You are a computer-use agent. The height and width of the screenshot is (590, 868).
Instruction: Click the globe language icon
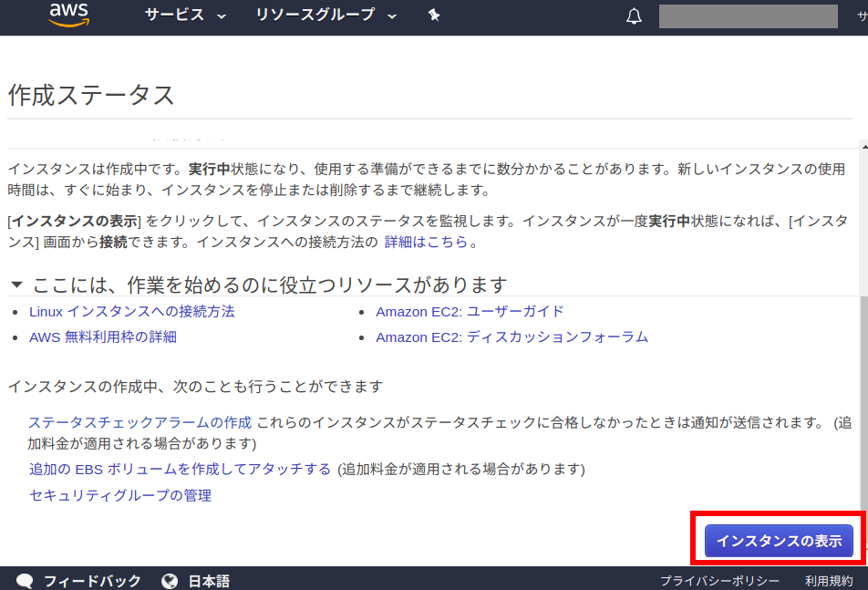tap(170, 581)
